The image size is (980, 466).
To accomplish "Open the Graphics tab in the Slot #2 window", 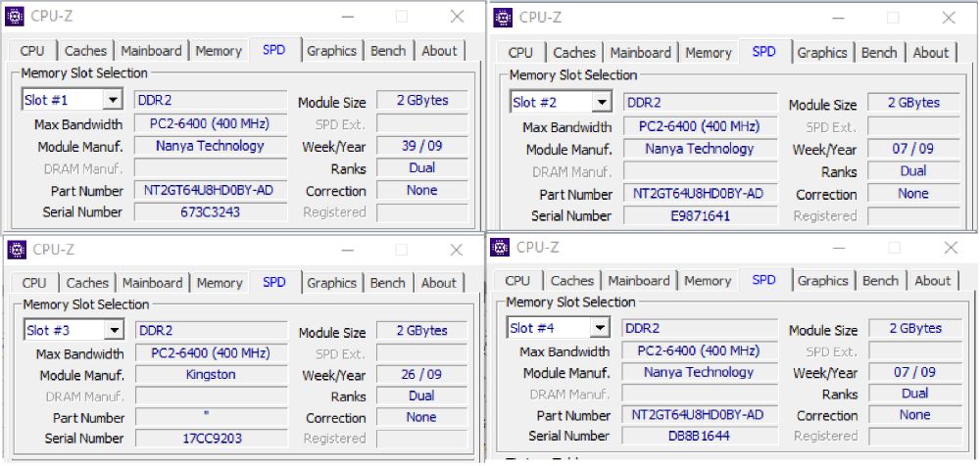I will [x=822, y=53].
